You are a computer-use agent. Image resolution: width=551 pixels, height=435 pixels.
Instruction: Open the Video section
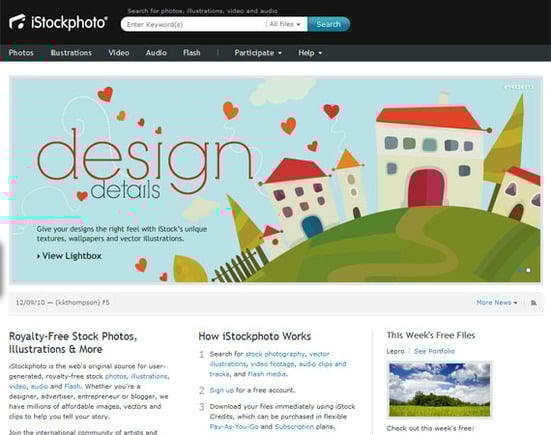[119, 53]
